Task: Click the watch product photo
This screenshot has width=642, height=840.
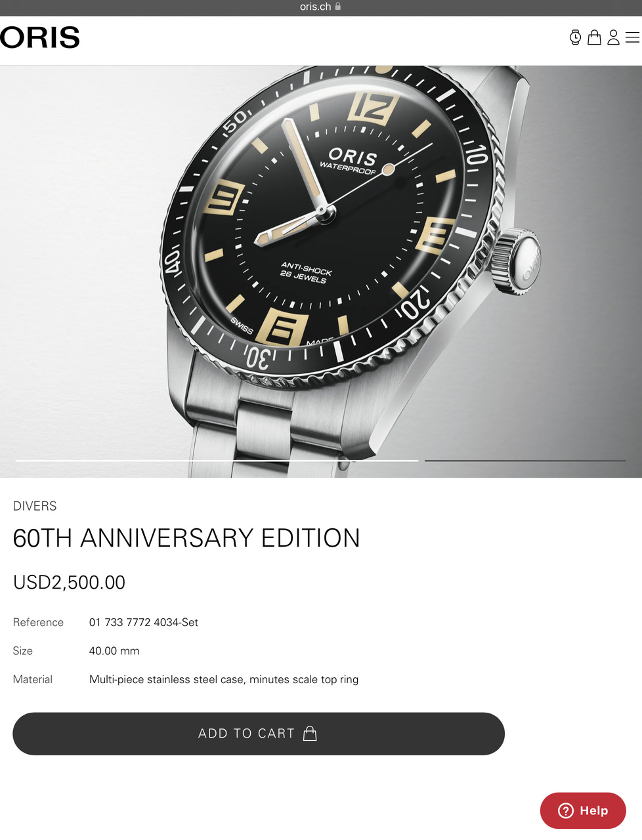Action: 321,271
